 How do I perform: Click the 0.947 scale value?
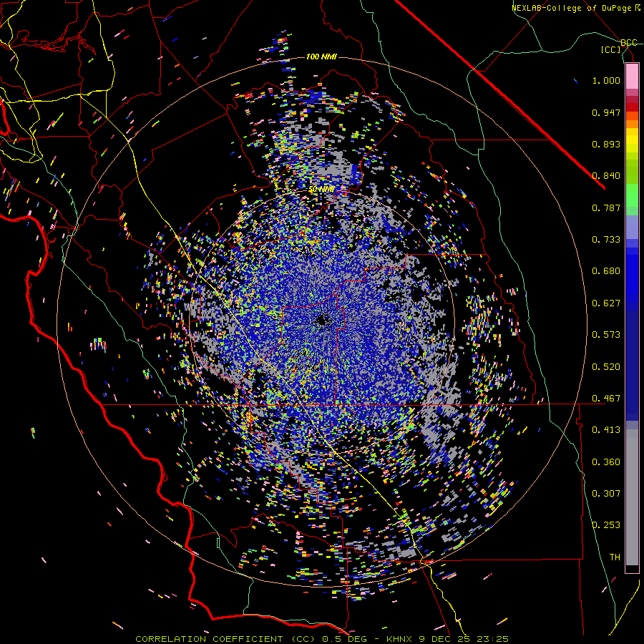coord(606,112)
